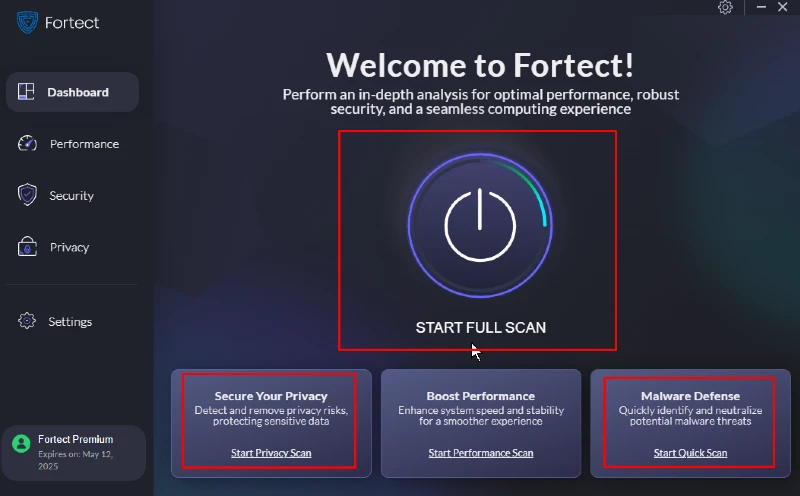Click Start Performance Scan link
Viewport: 800px width, 496px height.
coord(481,453)
